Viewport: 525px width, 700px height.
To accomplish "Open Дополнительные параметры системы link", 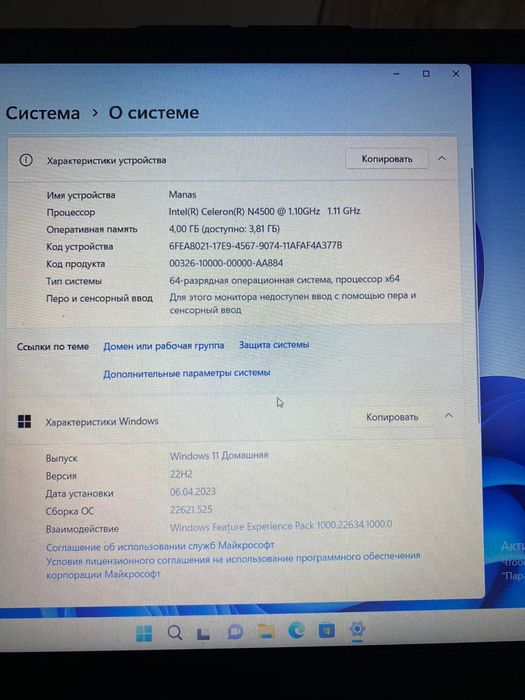I will coord(187,373).
